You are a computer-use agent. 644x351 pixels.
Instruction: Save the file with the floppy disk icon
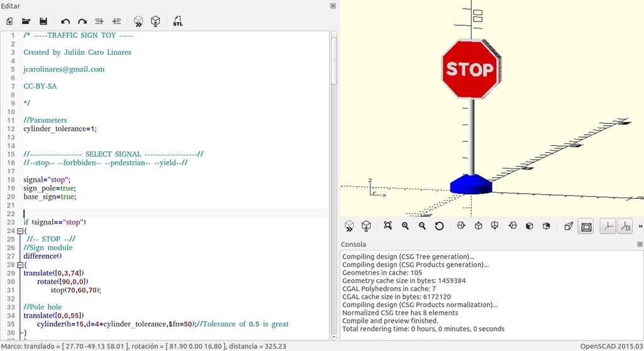[43, 21]
